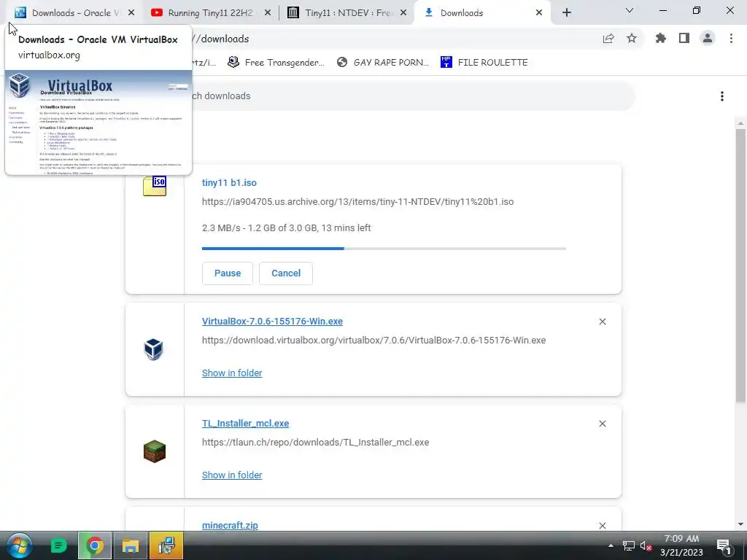Show hidden system tray icons
The image size is (747, 560).
(611, 545)
